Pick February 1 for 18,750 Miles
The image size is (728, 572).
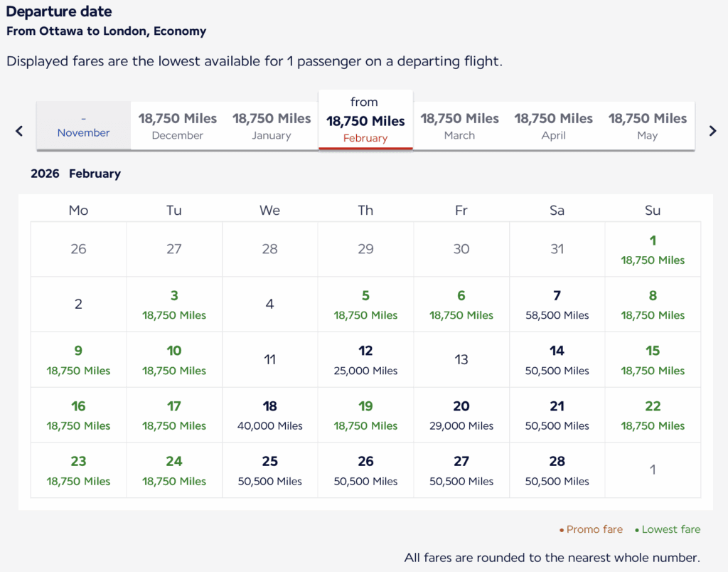click(x=653, y=249)
